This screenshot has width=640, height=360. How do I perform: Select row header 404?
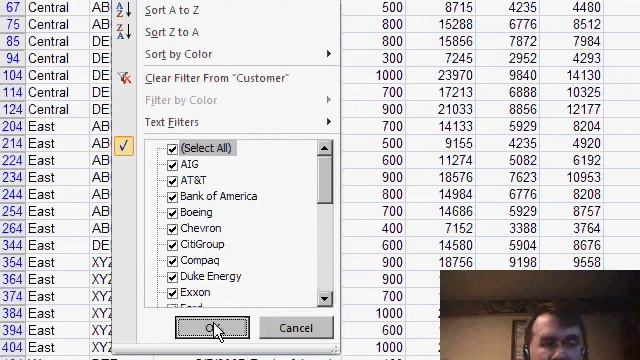point(13,347)
